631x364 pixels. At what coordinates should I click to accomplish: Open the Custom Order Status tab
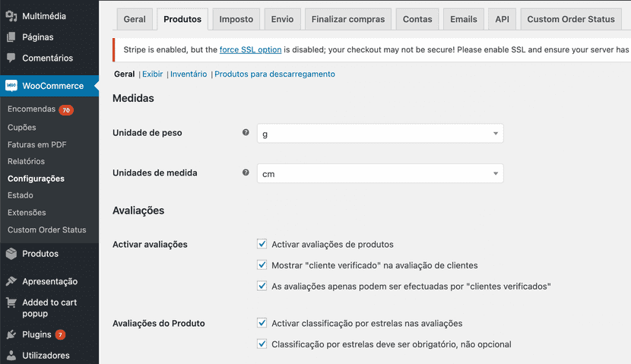point(570,19)
